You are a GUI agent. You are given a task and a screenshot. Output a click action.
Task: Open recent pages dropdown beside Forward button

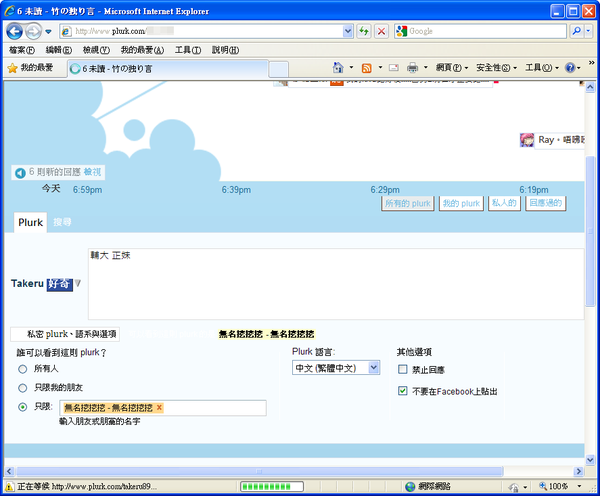48,31
